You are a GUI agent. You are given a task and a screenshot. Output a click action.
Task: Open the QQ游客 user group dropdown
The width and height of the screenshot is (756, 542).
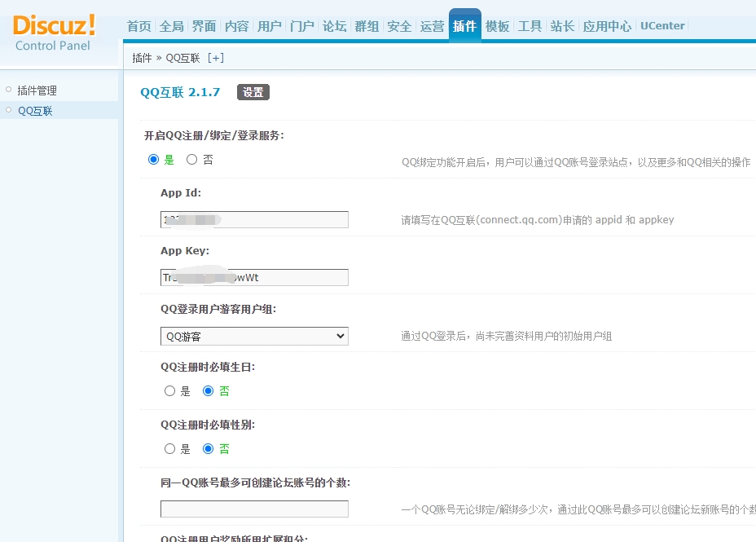(254, 336)
